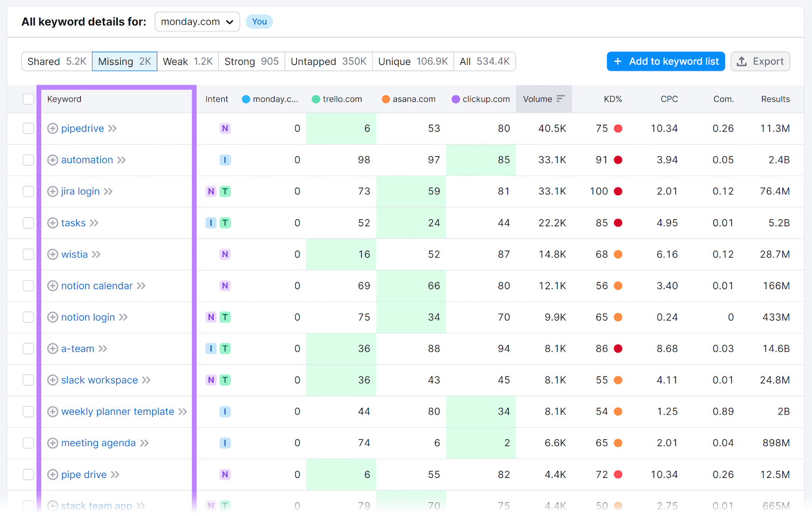The height and width of the screenshot is (516, 812).
Task: Check the box beside meeting agenda
Action: (x=28, y=443)
